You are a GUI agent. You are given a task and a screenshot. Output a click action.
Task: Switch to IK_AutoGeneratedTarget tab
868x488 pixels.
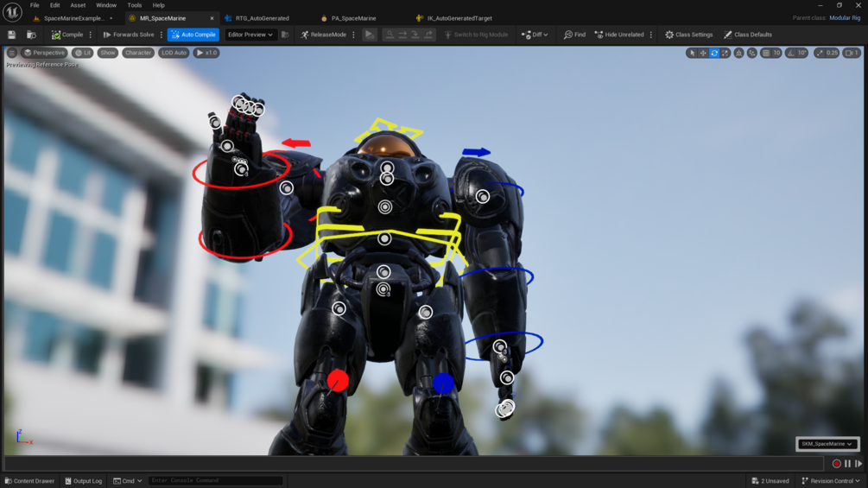tap(459, 18)
